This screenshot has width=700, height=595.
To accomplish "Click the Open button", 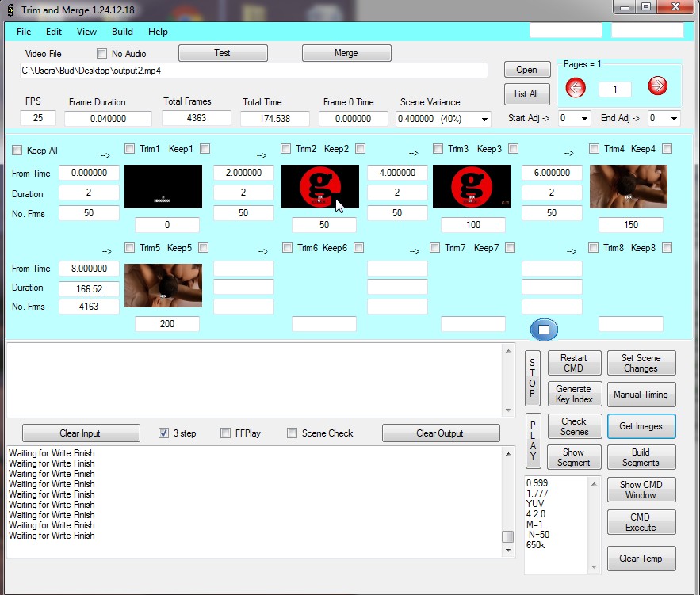I will pyautogui.click(x=527, y=70).
